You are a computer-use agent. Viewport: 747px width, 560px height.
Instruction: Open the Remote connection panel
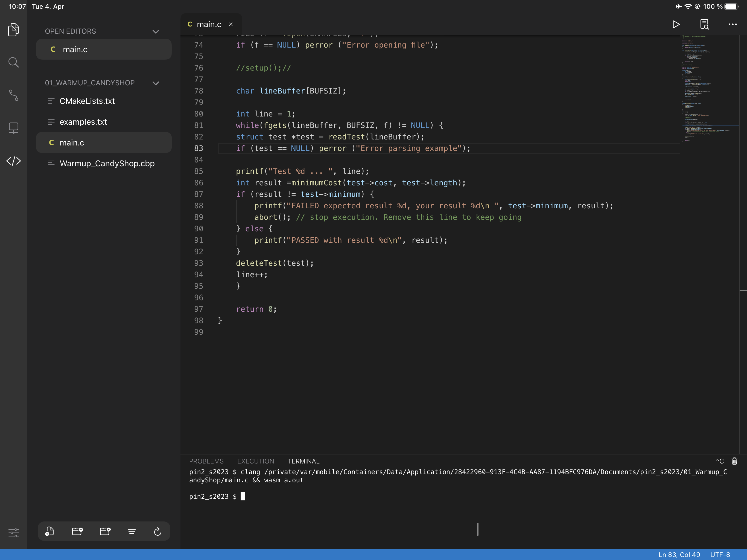(13, 128)
